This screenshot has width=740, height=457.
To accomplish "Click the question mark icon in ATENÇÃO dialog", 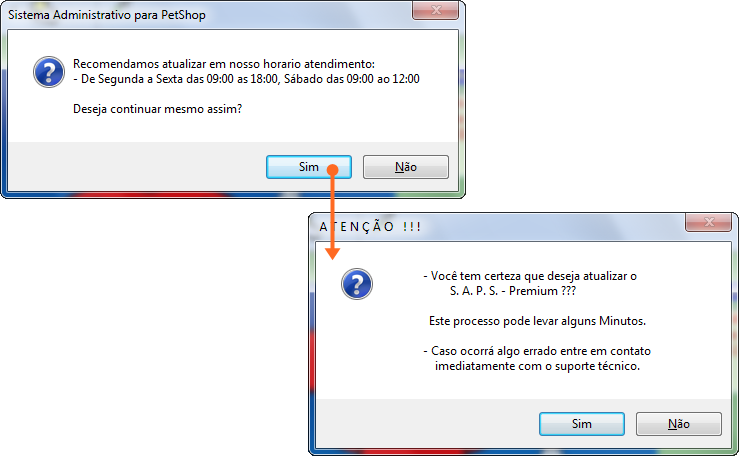I will point(357,284).
